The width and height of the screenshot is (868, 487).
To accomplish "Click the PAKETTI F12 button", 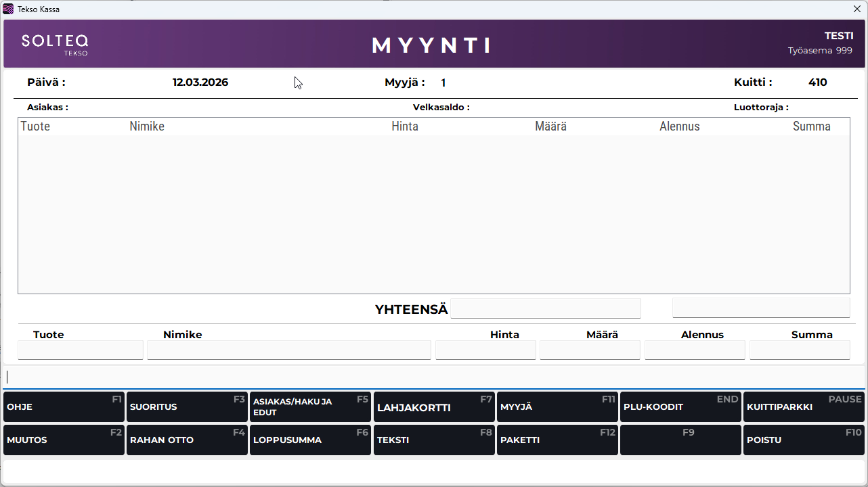I will click(557, 440).
